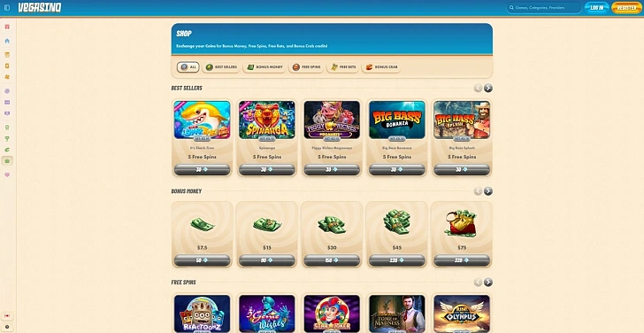Show next Best Sellers items

[x=488, y=88]
